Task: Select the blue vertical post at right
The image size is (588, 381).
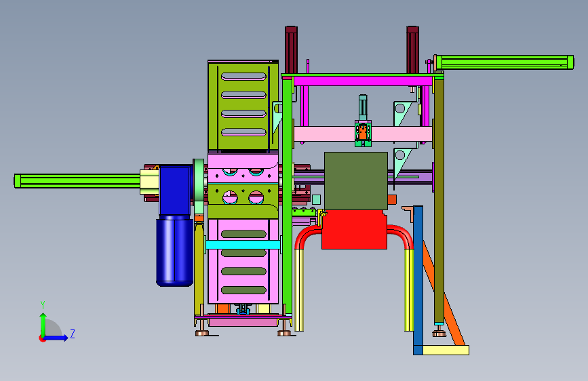Action: pos(418,280)
